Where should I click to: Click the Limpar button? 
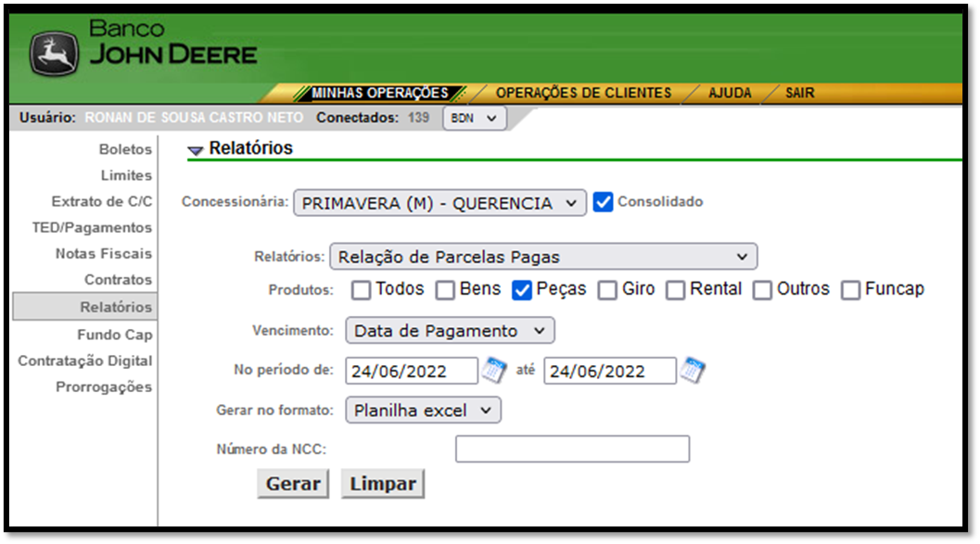point(383,484)
